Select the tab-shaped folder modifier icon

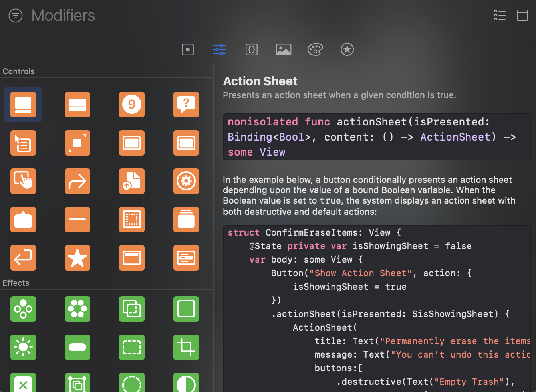point(23,220)
